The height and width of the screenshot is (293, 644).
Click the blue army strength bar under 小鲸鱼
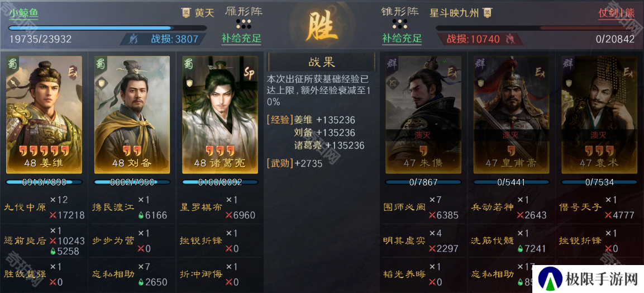pos(108,29)
